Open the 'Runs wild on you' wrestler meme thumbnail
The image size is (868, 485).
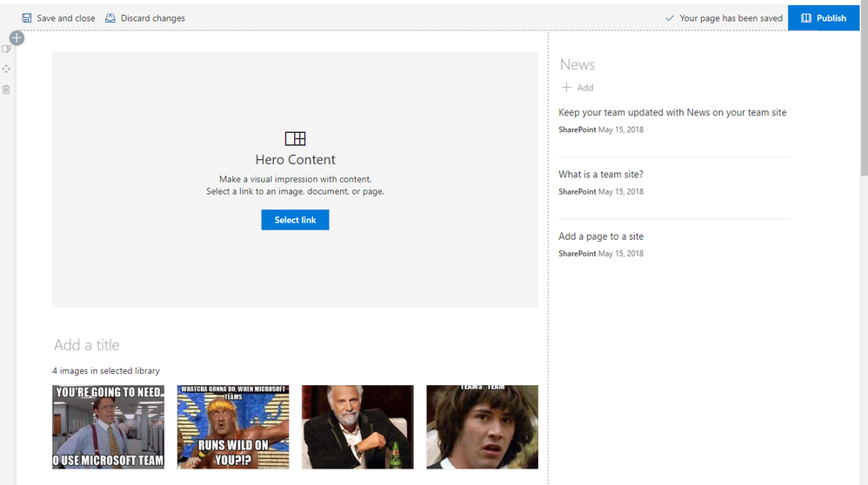(x=233, y=427)
